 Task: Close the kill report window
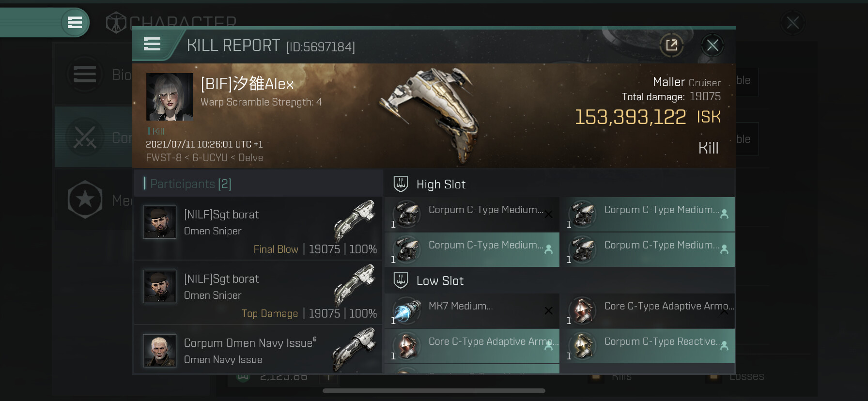[x=712, y=46]
